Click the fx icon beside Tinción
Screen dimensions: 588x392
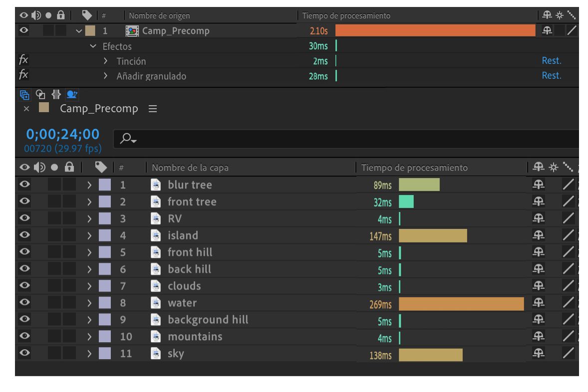pos(22,61)
